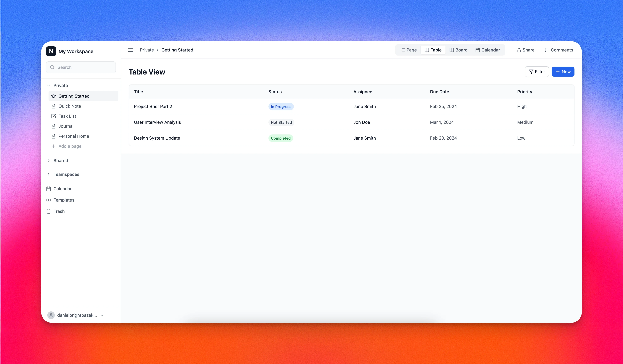Click the Completed status badge
The image size is (623, 364).
[281, 138]
